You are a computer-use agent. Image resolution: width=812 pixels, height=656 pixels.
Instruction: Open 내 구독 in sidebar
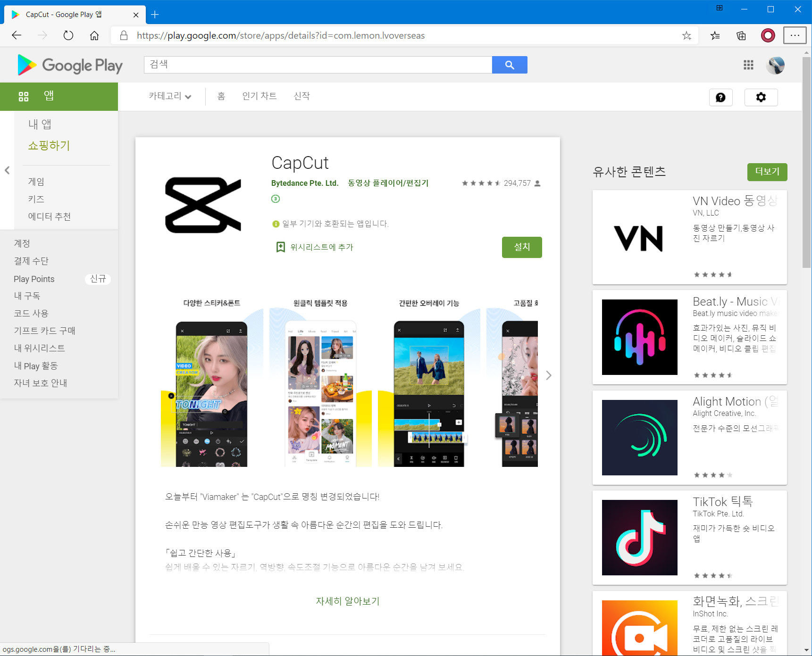[27, 296]
